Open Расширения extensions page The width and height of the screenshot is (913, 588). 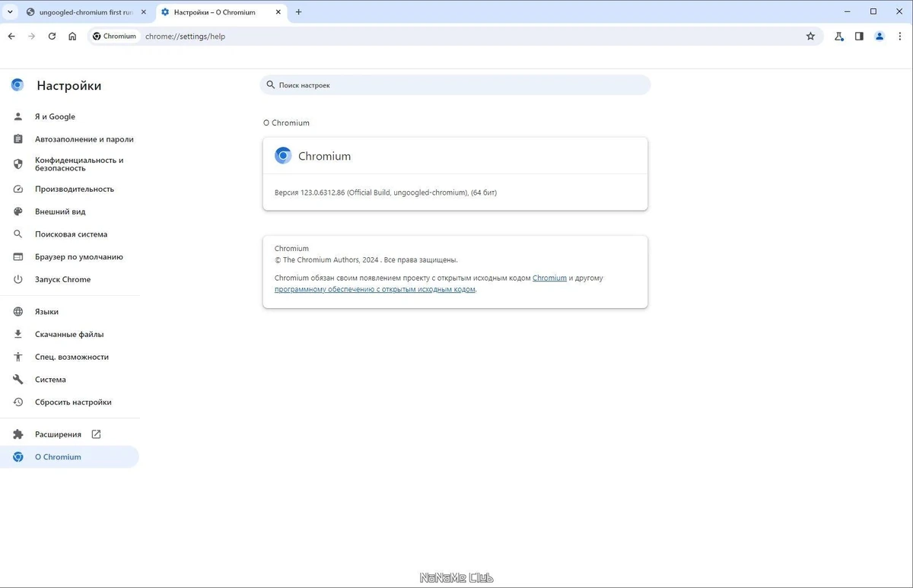point(69,434)
